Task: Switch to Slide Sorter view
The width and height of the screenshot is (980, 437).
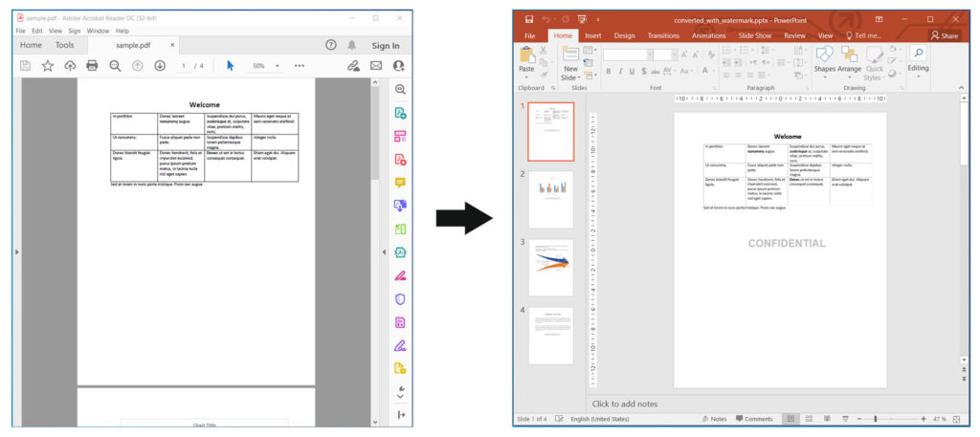Action: (x=810, y=419)
